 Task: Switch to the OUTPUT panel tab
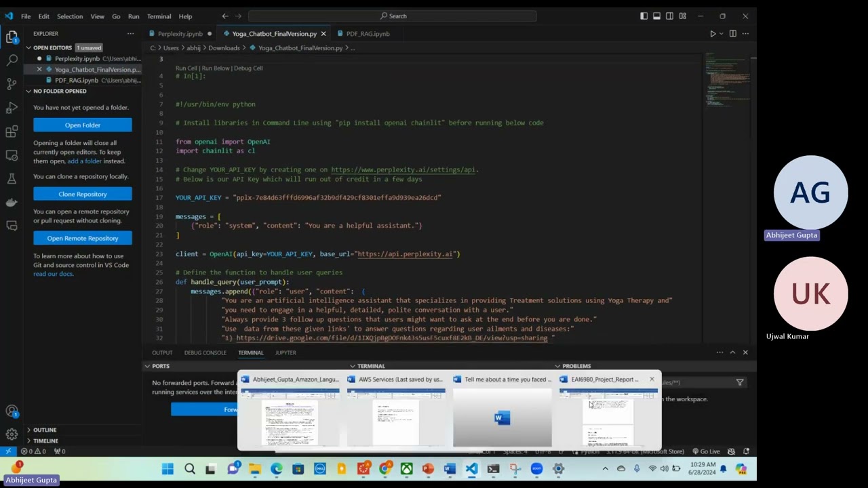162,352
